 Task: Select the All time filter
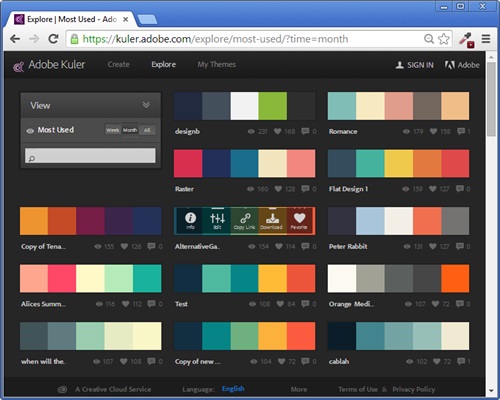(x=147, y=130)
